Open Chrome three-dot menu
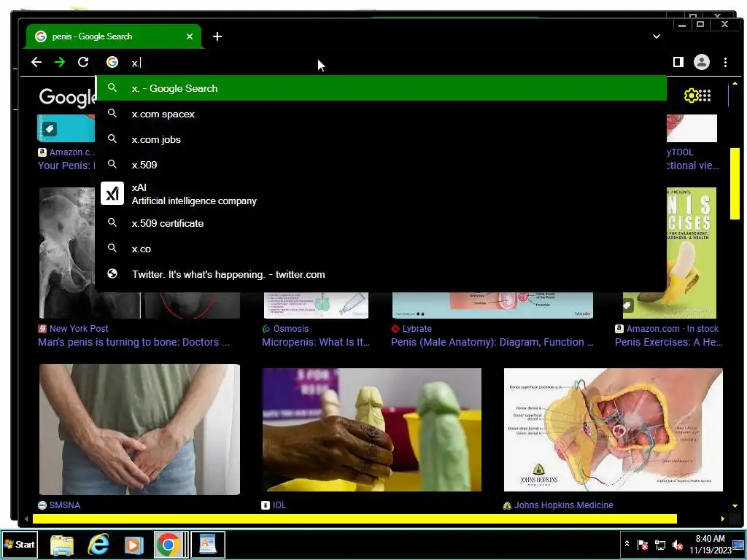The height and width of the screenshot is (560, 747). 725,62
